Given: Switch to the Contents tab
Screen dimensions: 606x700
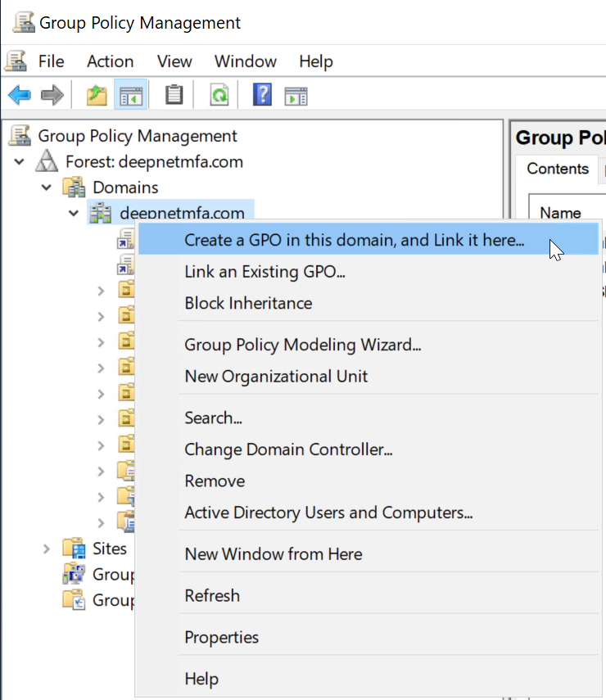Looking at the screenshot, I should coord(558,169).
